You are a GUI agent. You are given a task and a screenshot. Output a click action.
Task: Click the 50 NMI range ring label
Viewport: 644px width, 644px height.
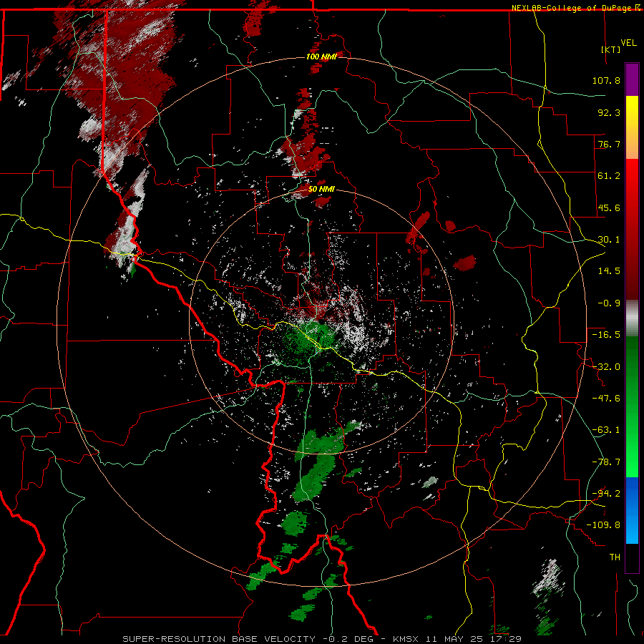(x=321, y=190)
